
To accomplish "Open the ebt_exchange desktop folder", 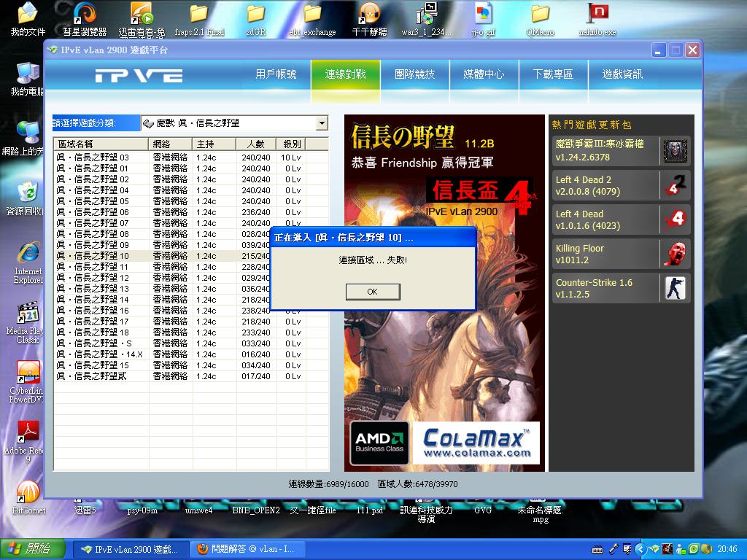I will click(312, 19).
